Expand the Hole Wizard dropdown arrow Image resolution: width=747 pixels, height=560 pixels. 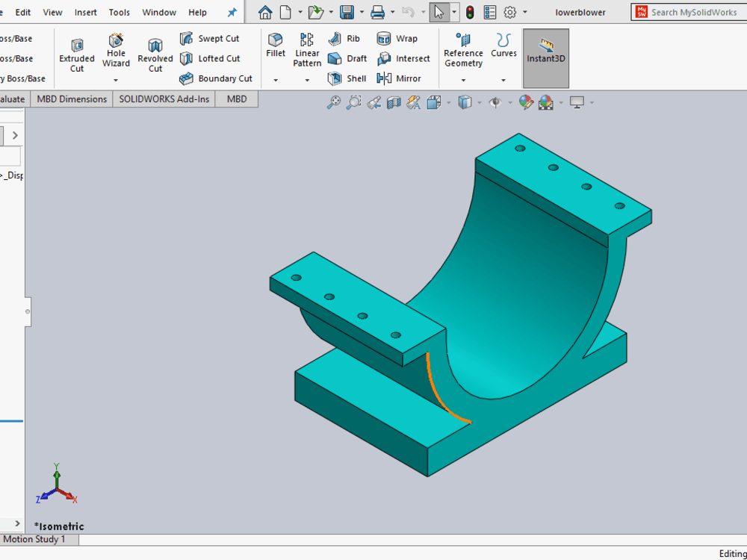116,81
